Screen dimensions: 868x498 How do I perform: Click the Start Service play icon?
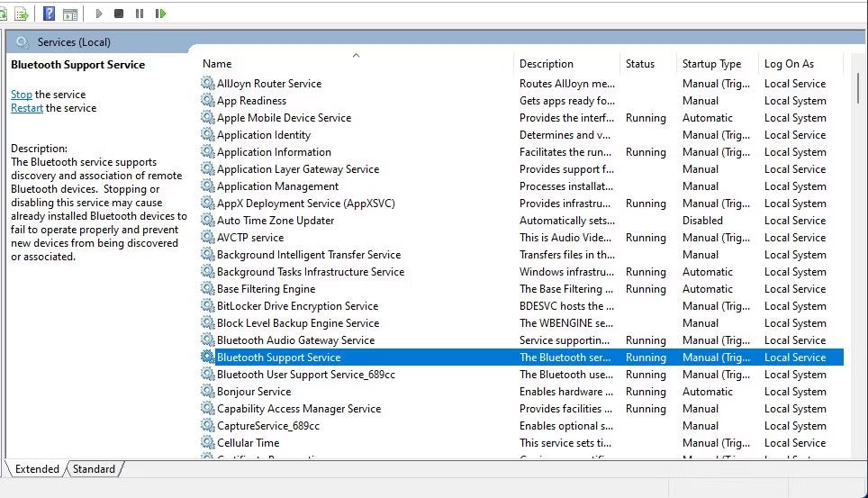pyautogui.click(x=98, y=14)
